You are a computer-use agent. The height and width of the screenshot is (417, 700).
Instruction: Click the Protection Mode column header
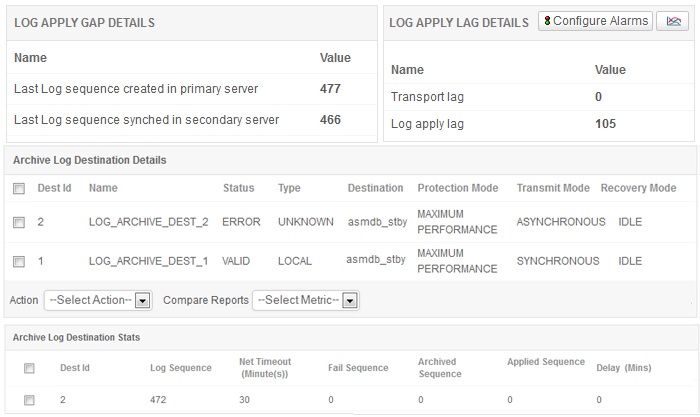[x=458, y=188]
